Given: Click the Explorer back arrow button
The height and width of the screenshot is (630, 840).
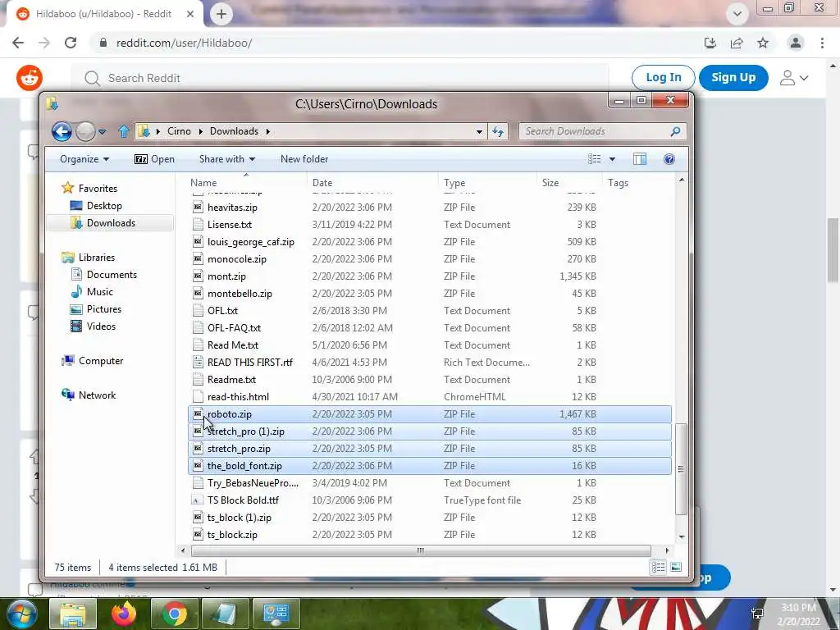Looking at the screenshot, I should click(62, 131).
